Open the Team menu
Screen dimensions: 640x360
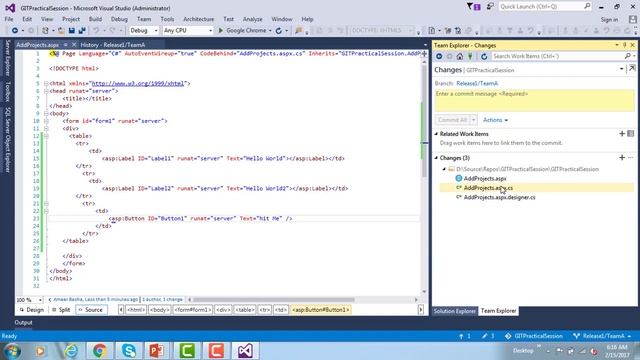144,19
